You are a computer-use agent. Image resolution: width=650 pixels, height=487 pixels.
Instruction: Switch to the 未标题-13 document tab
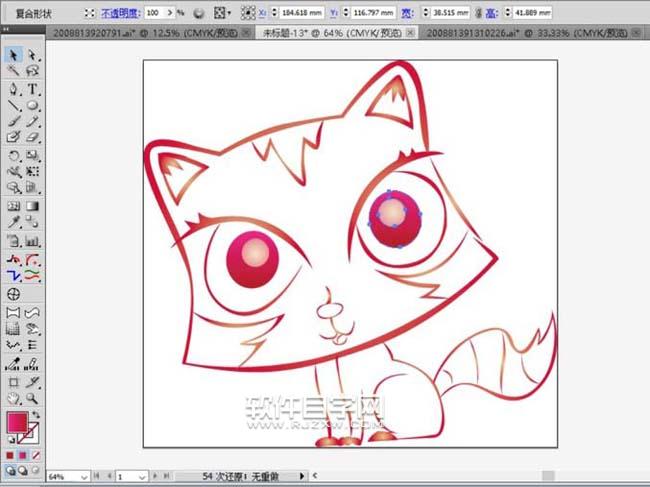332,33
